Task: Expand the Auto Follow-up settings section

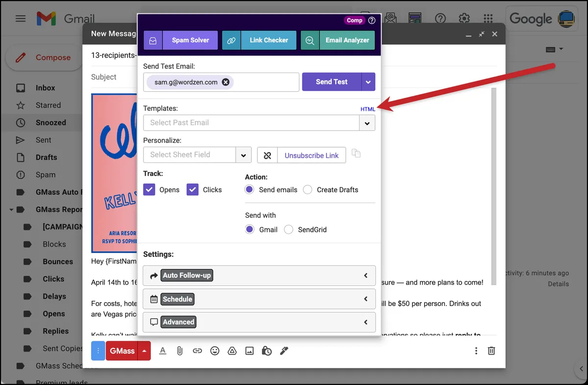Action: pyautogui.click(x=259, y=276)
